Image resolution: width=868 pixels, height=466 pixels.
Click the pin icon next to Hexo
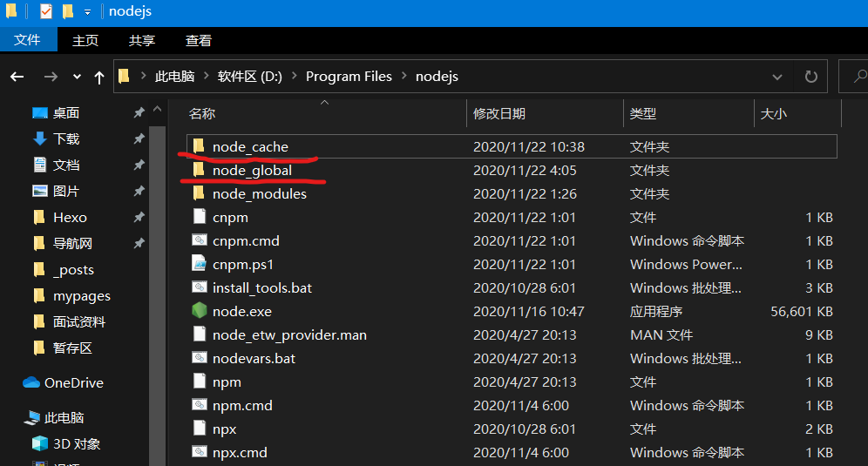139,218
